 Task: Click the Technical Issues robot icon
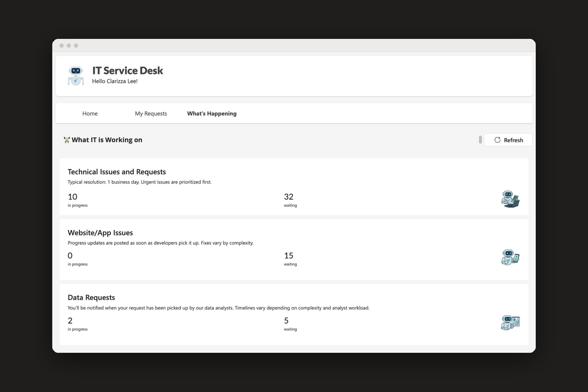[510, 199]
